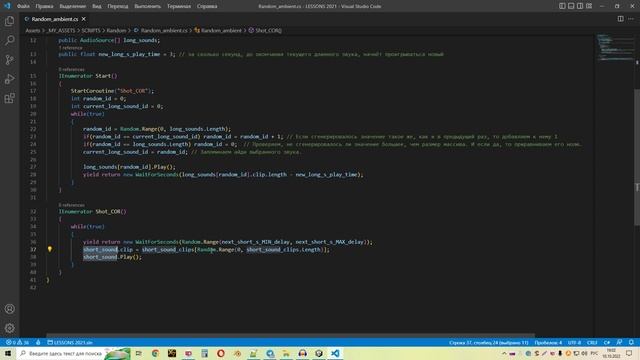
Task: Click the feedback icon in status bar
Action: click(x=620, y=342)
